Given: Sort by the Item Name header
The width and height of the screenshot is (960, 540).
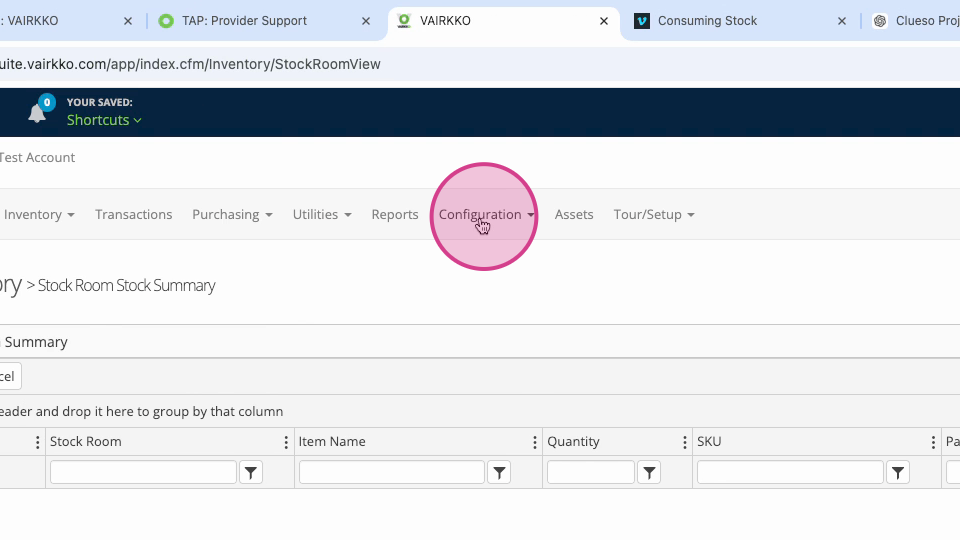Looking at the screenshot, I should point(332,441).
